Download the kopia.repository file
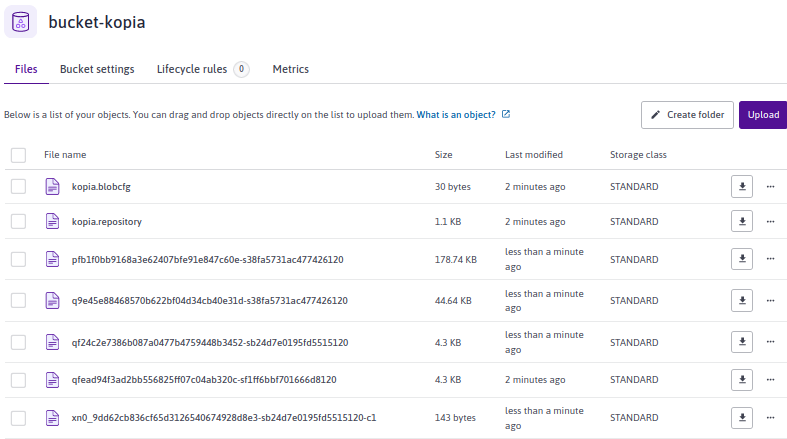 tap(741, 221)
